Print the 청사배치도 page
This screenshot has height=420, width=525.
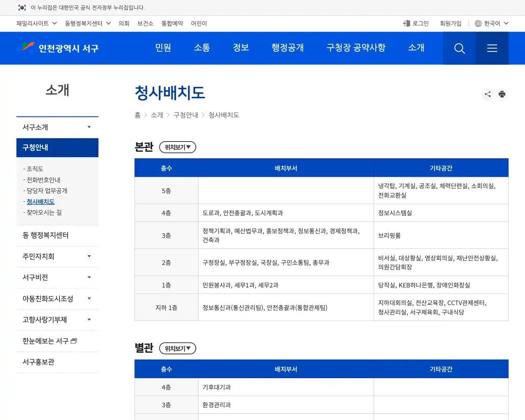(502, 94)
